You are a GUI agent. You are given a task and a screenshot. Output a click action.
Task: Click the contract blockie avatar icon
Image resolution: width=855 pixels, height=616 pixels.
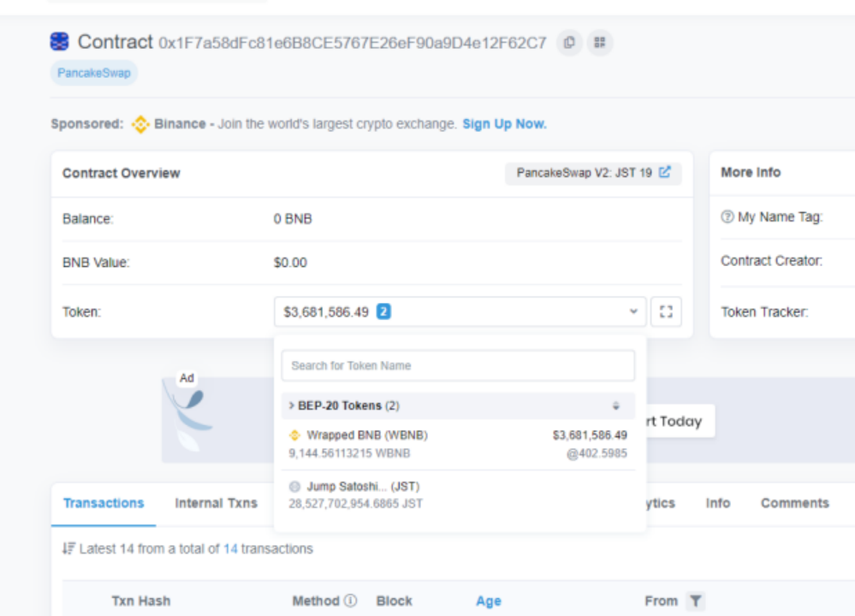pos(59,41)
